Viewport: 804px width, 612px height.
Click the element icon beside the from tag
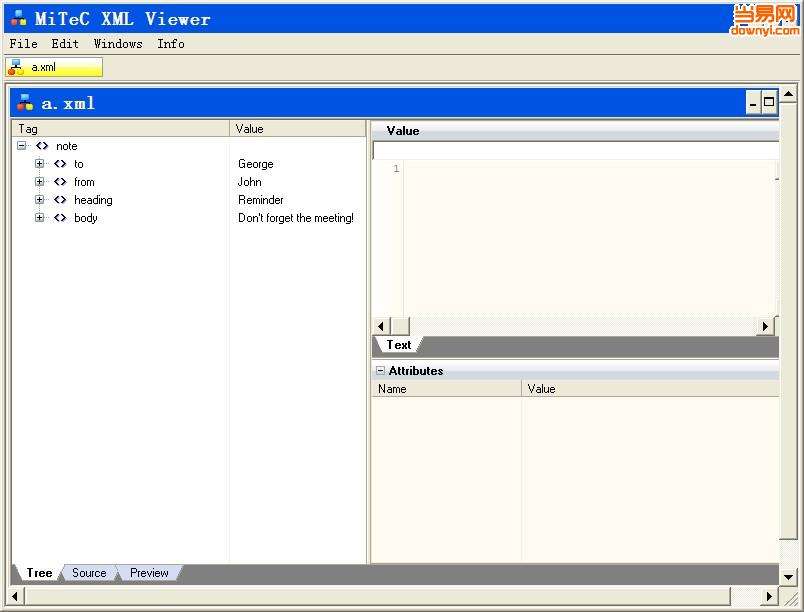[x=60, y=182]
